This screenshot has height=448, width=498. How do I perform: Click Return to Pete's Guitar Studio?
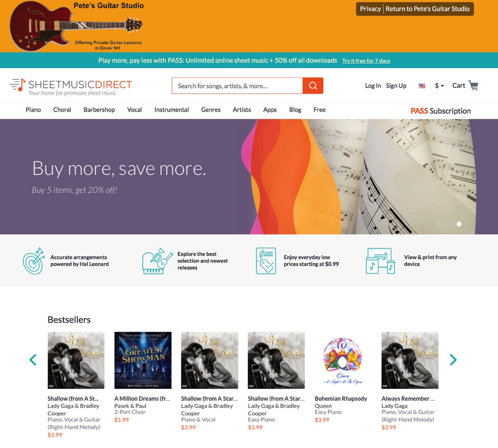pyautogui.click(x=427, y=9)
